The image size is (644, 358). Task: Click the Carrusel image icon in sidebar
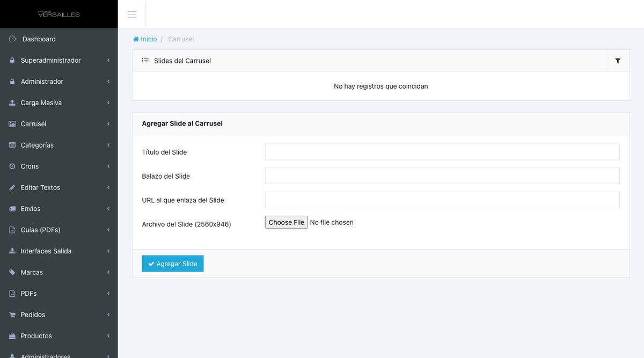(x=12, y=124)
